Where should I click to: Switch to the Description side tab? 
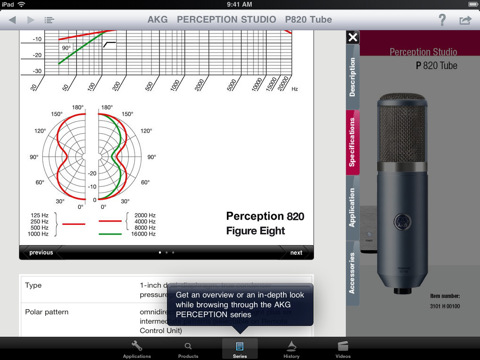pyautogui.click(x=352, y=77)
